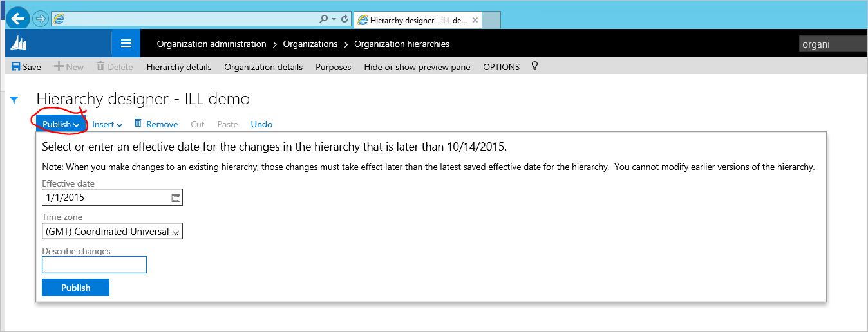
Task: Open the Organization hierarchies breadcrumb
Action: [402, 44]
